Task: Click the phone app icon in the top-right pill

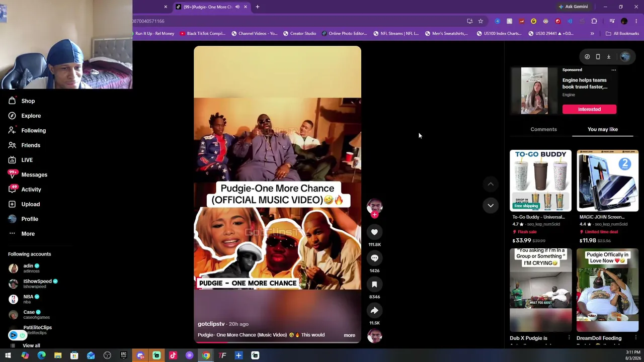Action: 598,57
